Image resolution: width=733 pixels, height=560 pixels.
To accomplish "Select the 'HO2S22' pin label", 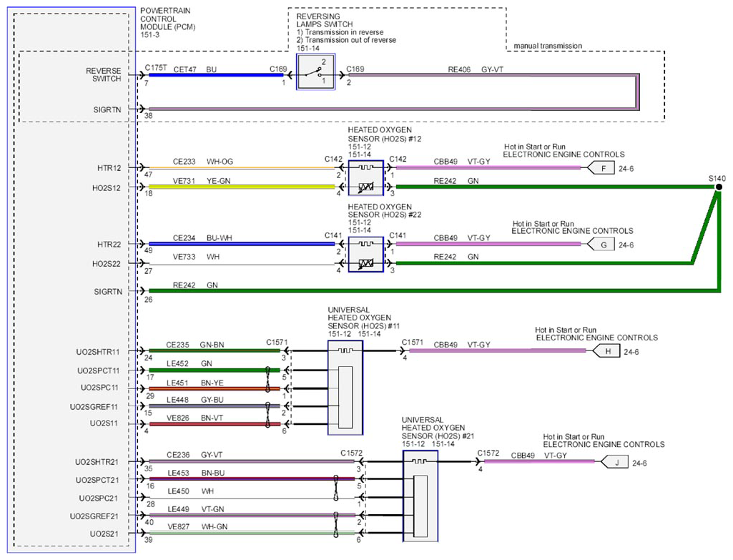I will [106, 264].
